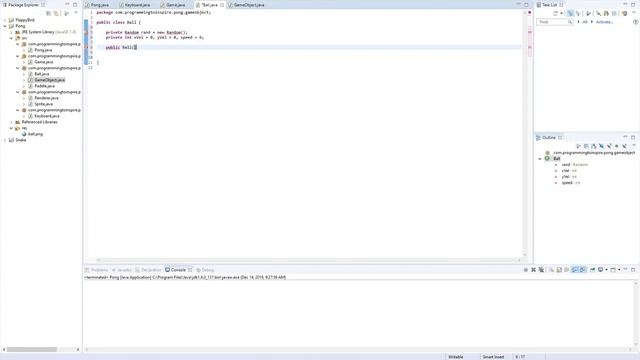640x360 pixels.
Task: Click Remove Launch icon in Console
Action: click(x=533, y=270)
